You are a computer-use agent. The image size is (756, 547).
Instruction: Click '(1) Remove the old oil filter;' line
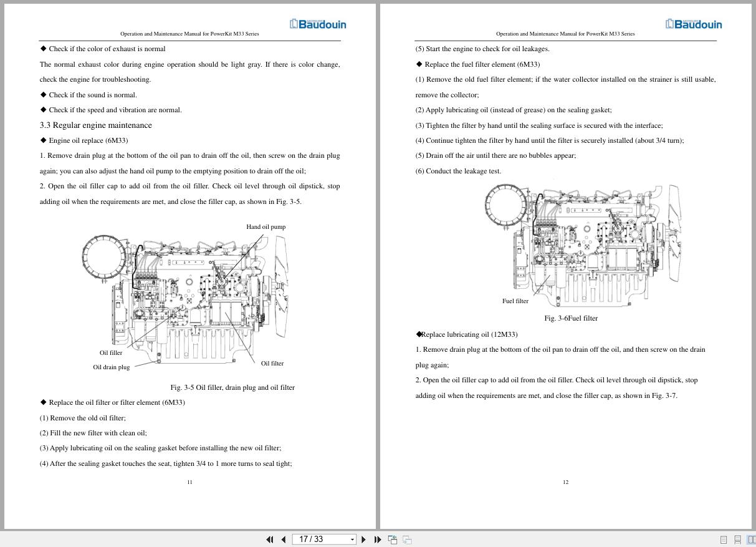coord(83,418)
